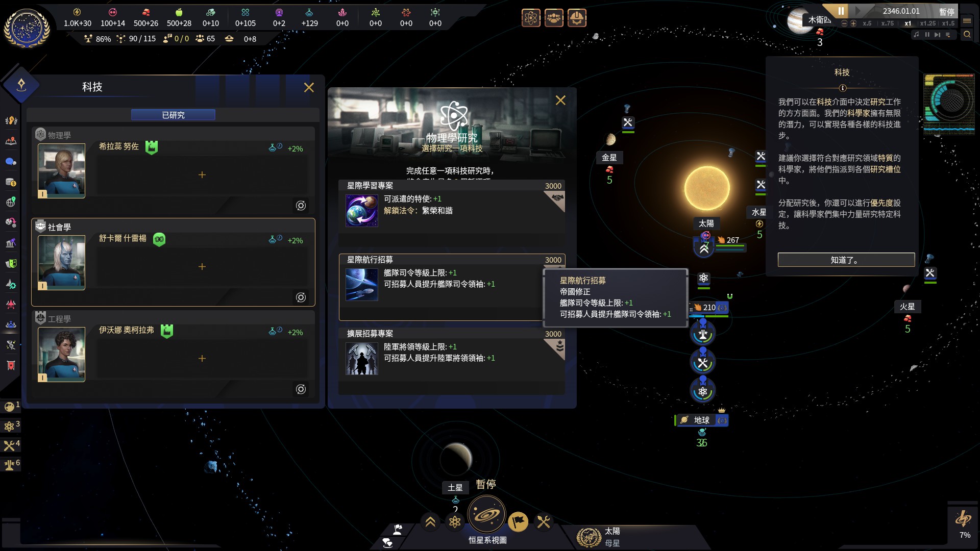The width and height of the screenshot is (980, 551).
Task: Expand the outliner group numbered 4
Action: coord(11,445)
